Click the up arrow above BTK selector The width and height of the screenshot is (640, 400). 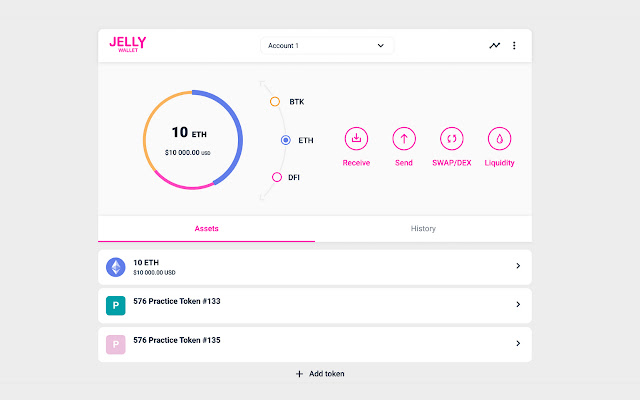coord(262,84)
